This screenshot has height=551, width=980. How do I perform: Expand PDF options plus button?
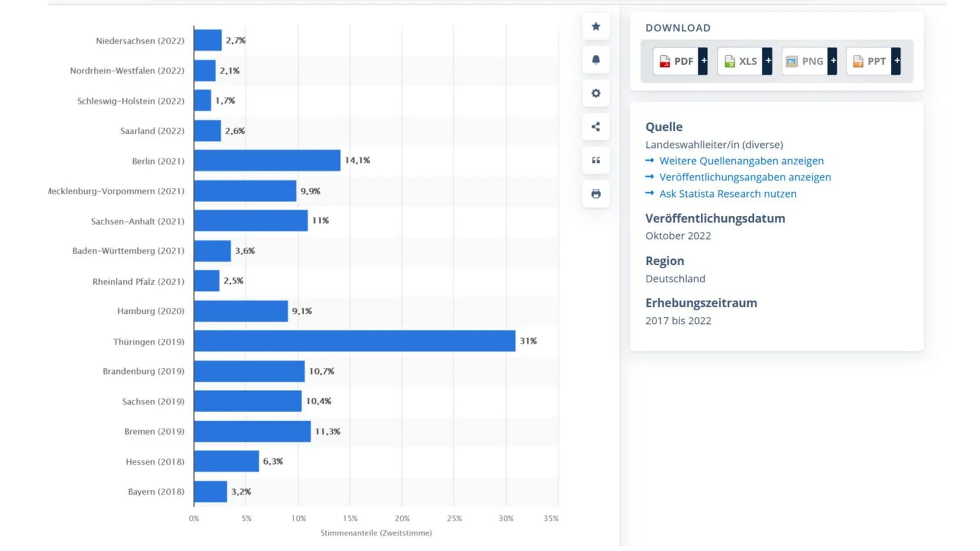pyautogui.click(x=703, y=61)
